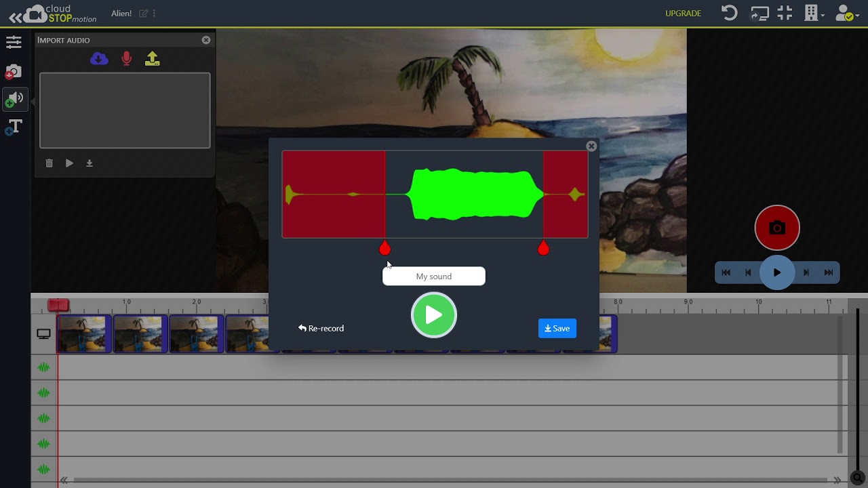Click the bottommost audio track waveform icon
Viewport: 868px width, 488px height.
tap(44, 469)
